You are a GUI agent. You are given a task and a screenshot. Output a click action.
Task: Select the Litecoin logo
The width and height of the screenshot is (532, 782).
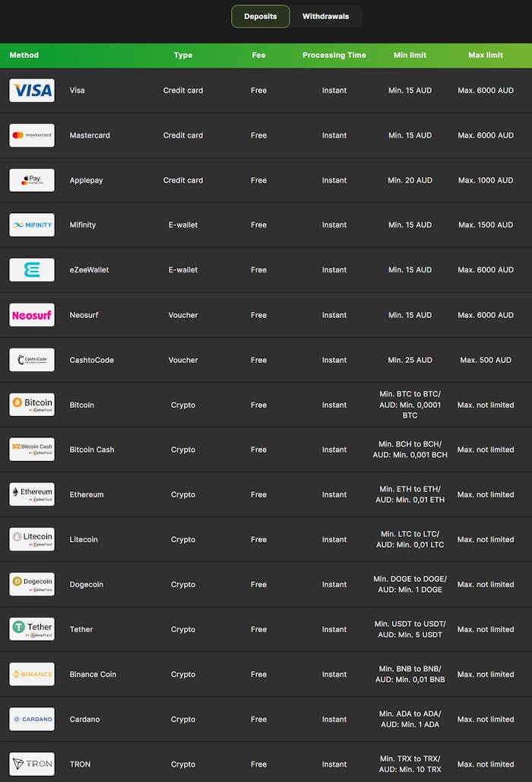31,539
